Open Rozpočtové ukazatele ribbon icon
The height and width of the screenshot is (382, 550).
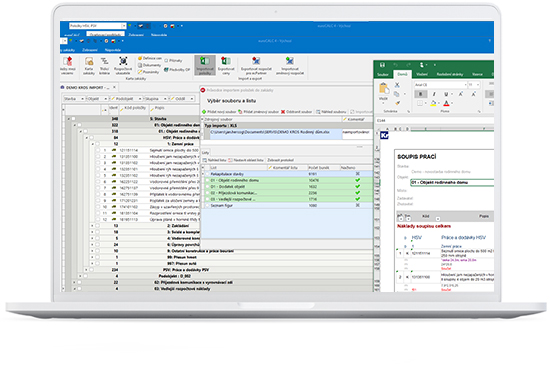coord(123,65)
